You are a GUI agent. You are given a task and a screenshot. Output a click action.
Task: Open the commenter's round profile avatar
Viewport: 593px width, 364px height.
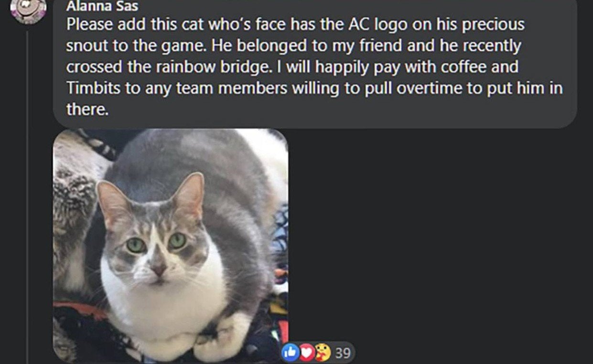coord(29,10)
